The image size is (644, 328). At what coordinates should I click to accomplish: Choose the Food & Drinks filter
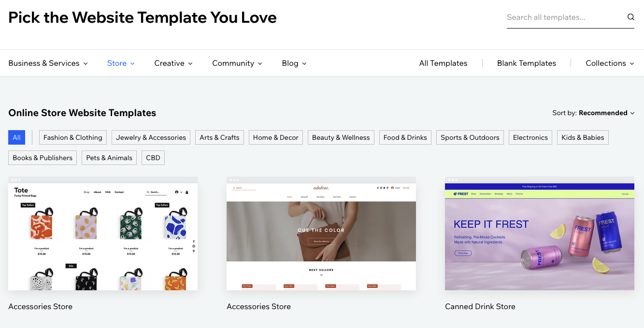405,137
